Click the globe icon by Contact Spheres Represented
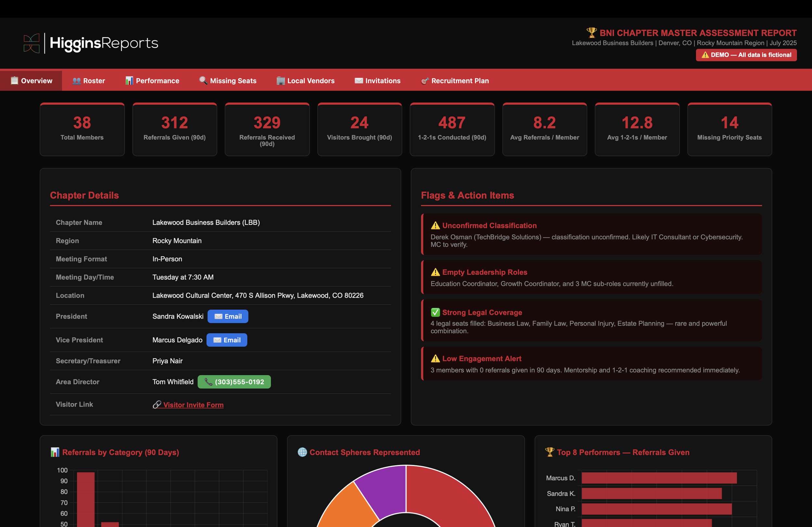 [x=302, y=452]
